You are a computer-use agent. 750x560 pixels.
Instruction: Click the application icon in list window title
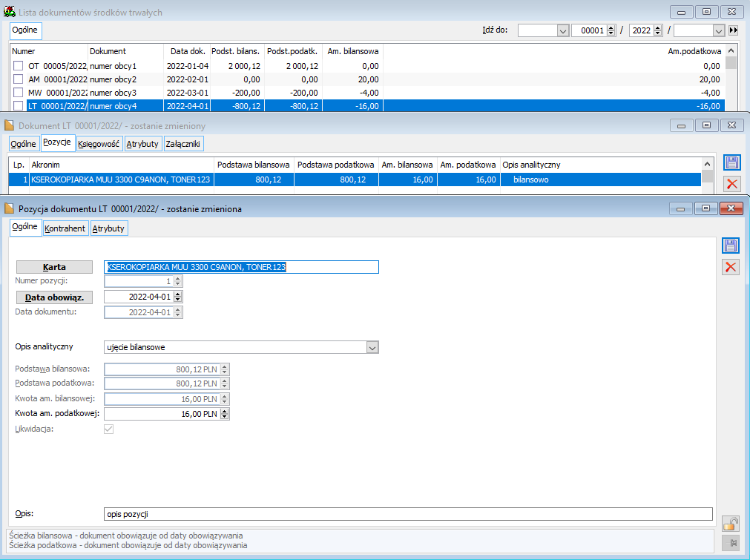click(x=9, y=11)
